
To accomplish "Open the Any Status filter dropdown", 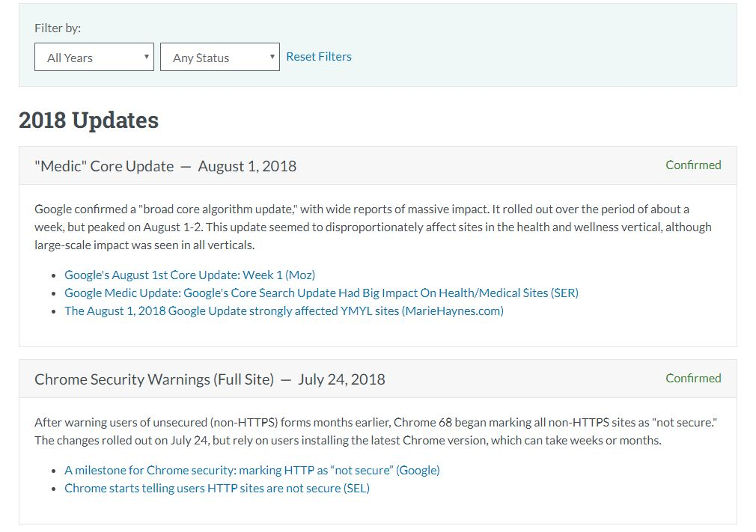I will [220, 57].
